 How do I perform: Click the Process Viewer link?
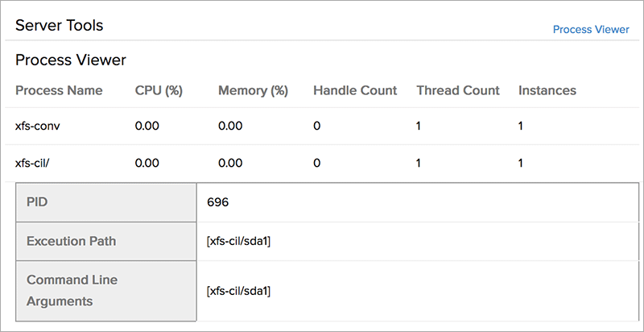(x=591, y=29)
